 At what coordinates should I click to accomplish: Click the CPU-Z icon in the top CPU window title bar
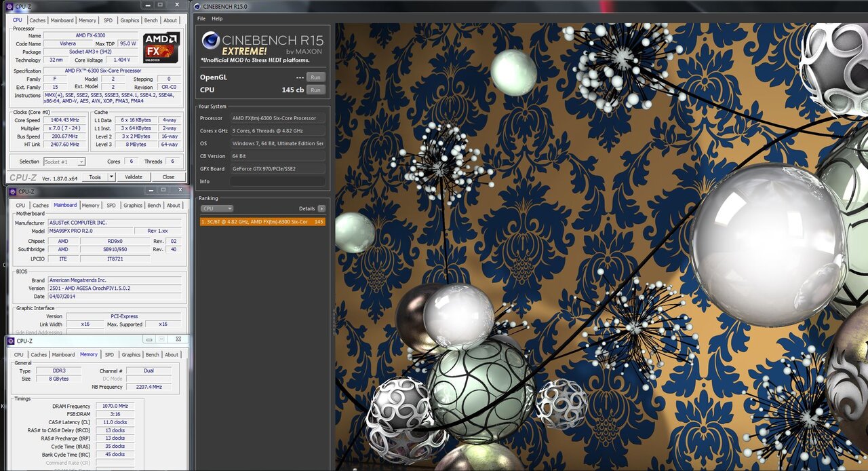pyautogui.click(x=11, y=6)
